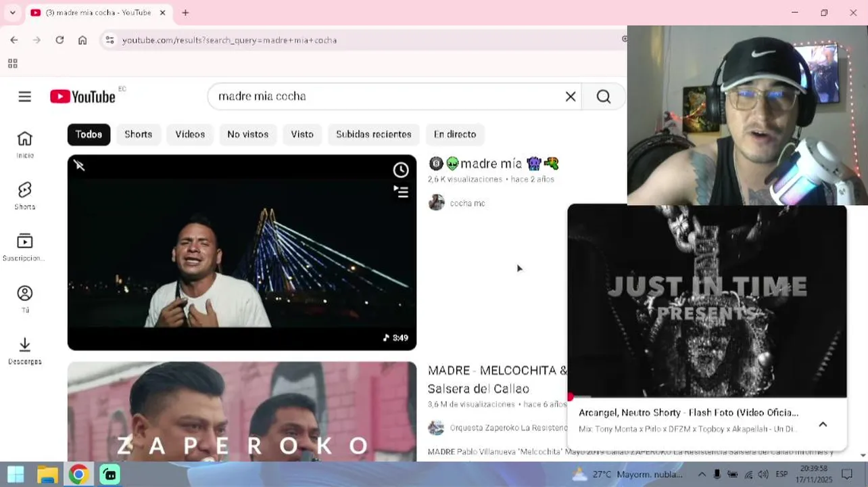Open the Arcangel, Neutro Shorty miniplayer title
The height and width of the screenshot is (487, 868).
point(688,413)
